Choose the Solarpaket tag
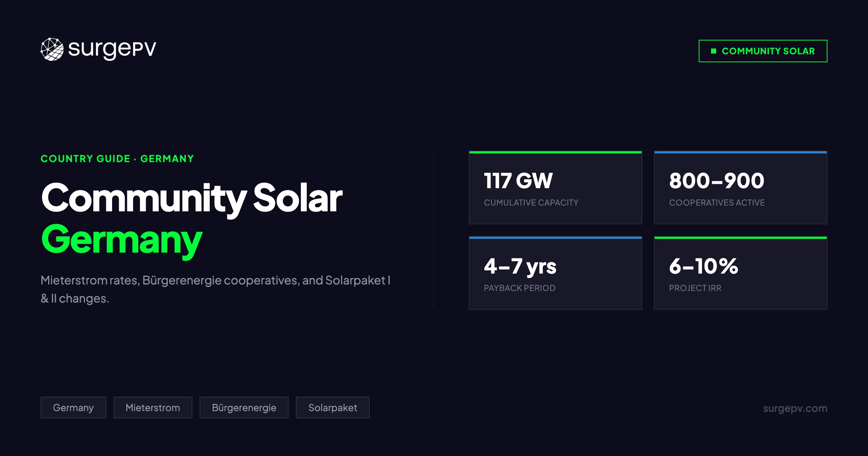 [x=332, y=408]
